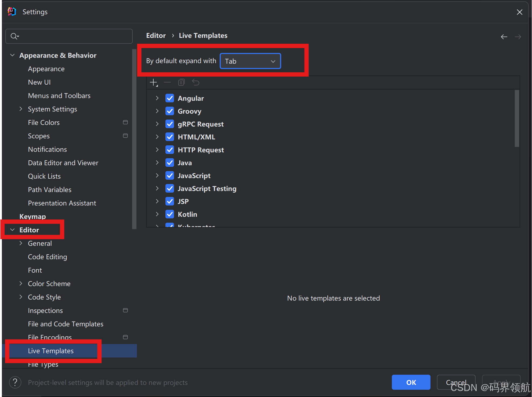The image size is (532, 397).
Task: Expand the Angular template group
Action: tap(157, 98)
